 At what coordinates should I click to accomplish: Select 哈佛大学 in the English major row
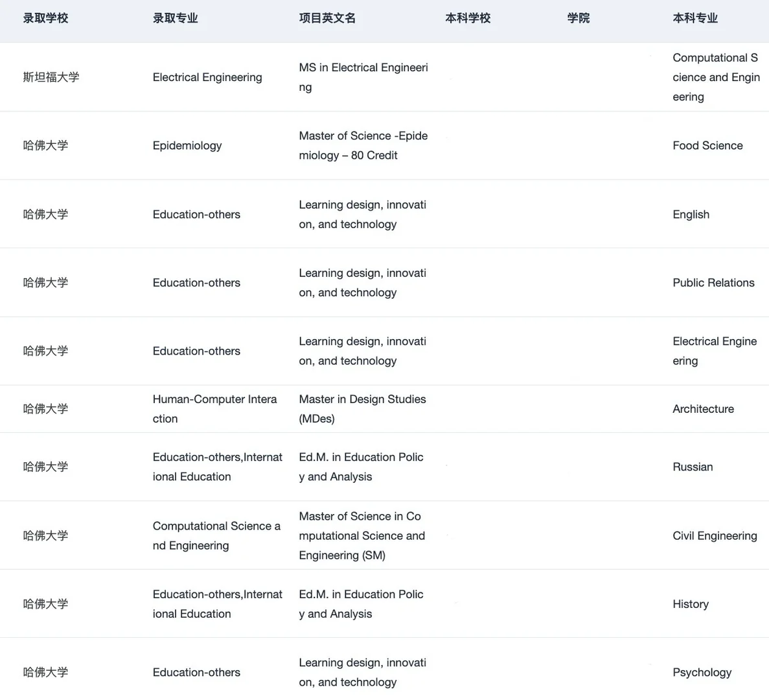coord(45,214)
